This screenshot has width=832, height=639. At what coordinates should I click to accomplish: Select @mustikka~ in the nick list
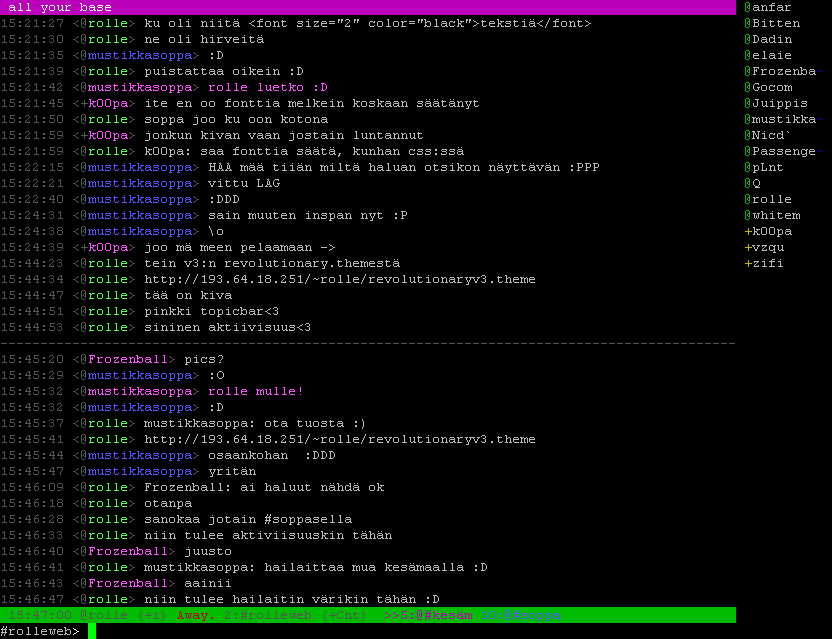(x=784, y=119)
